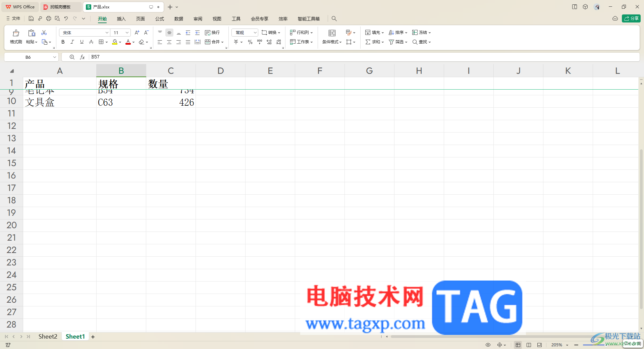644x349 pixels.
Task: Click the increase indent icon
Action: point(198,33)
